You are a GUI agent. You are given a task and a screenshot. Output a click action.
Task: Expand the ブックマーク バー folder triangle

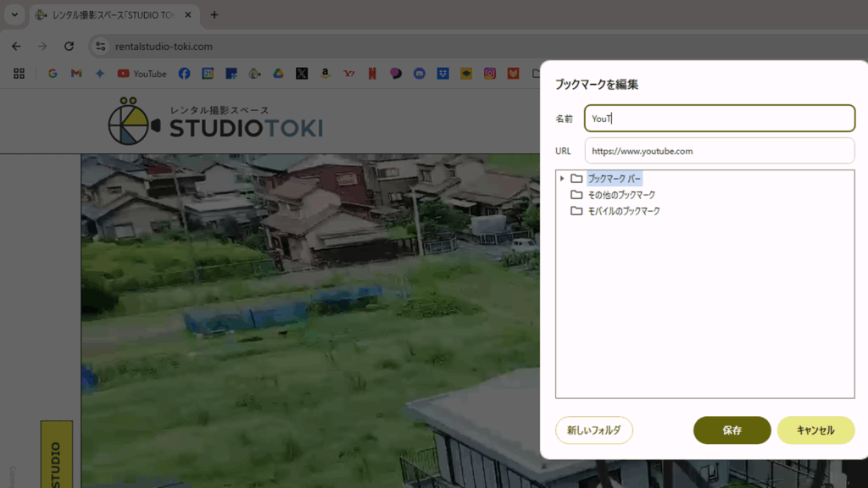563,178
